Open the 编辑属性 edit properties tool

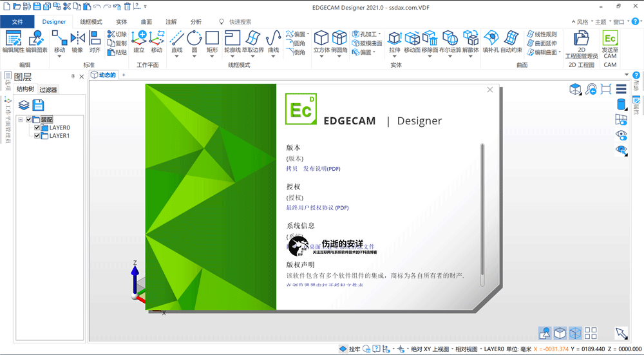click(13, 42)
